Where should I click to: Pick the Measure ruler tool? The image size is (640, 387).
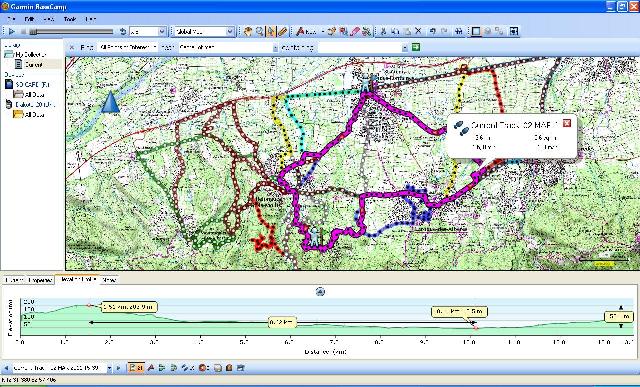point(282,31)
